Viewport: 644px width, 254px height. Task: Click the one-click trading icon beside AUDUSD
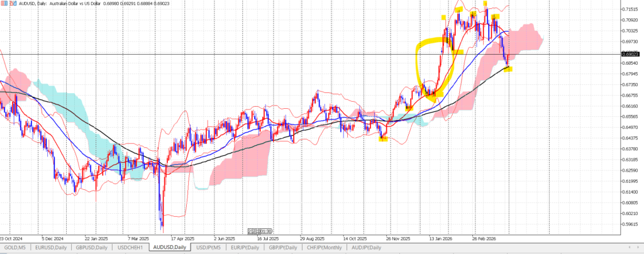[13, 4]
